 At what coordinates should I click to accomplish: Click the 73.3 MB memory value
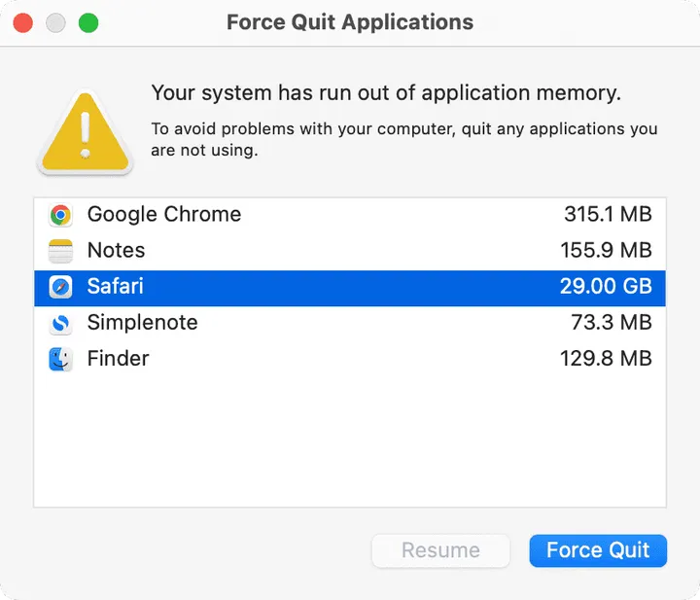pos(611,323)
